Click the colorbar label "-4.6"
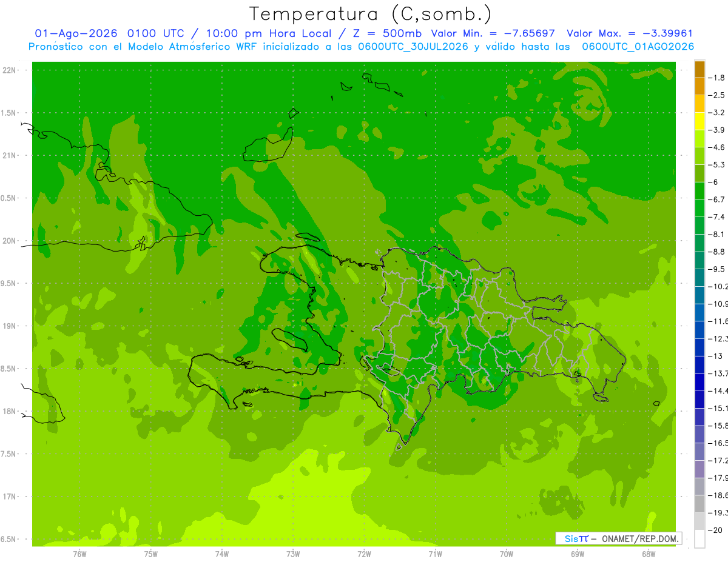This screenshot has width=728, height=562. 718,147
